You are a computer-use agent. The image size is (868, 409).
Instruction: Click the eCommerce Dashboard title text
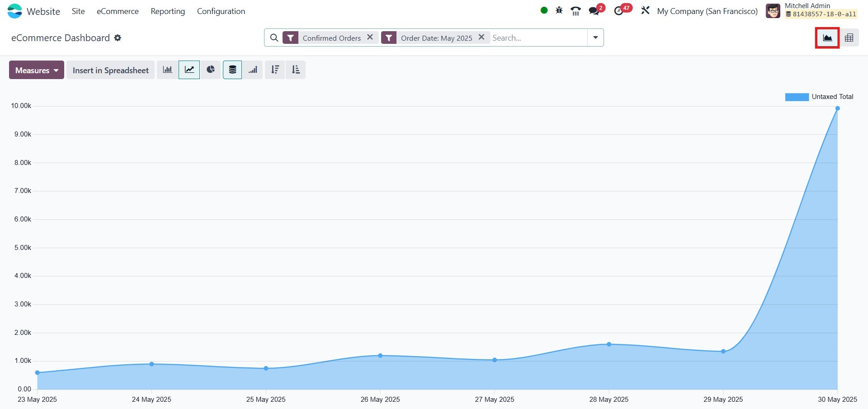(61, 38)
